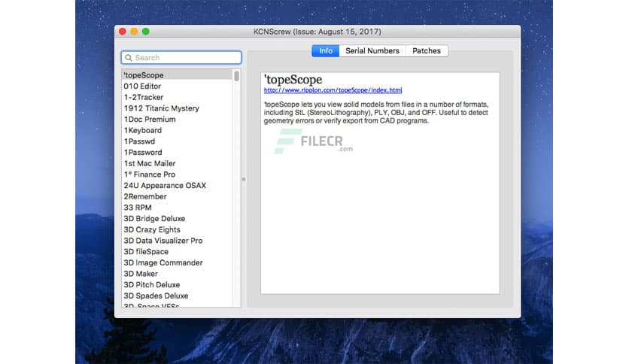Select 3D Data Visualizer Pro

tap(163, 241)
